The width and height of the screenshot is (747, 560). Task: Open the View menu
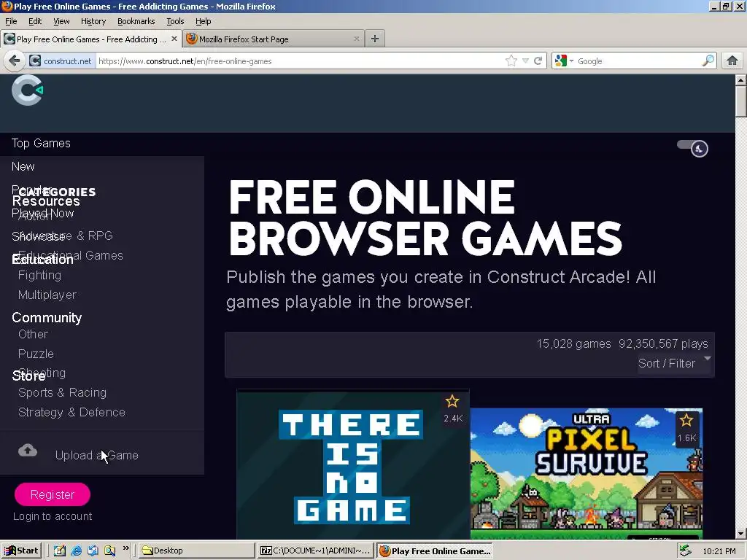(x=61, y=21)
